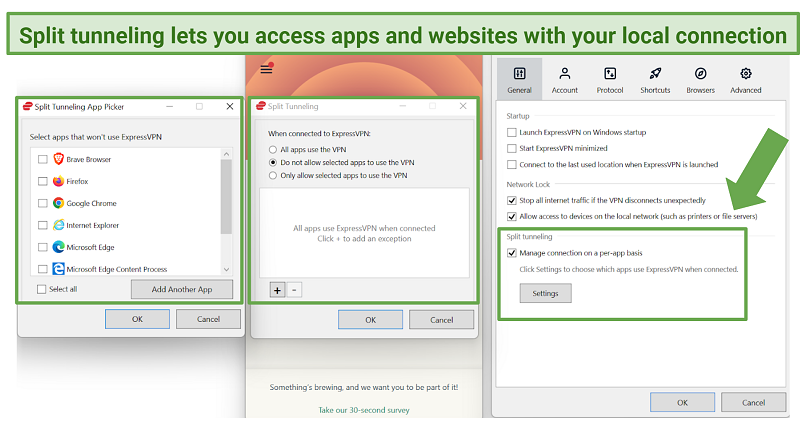806x434 pixels.
Task: Open the General settings tab
Action: coord(519,79)
